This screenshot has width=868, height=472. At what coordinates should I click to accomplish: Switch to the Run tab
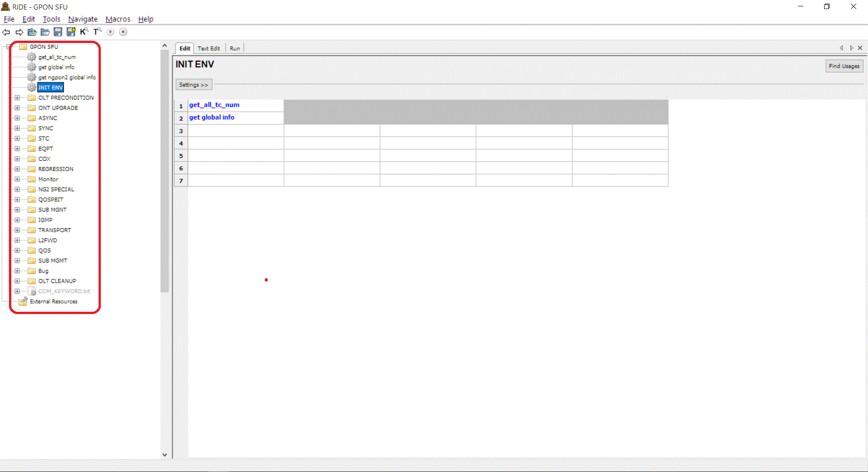click(x=235, y=48)
